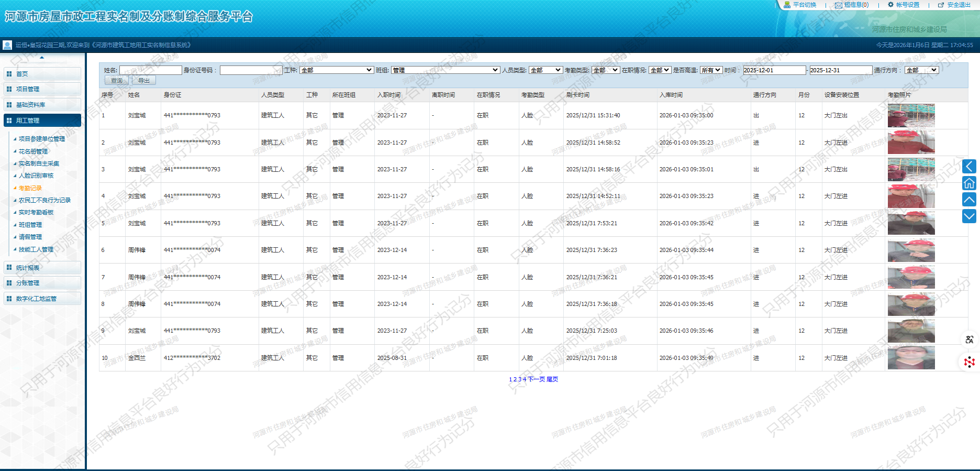The width and height of the screenshot is (980, 471).
Task: Click the 姓名 search input field
Action: pyautogui.click(x=150, y=70)
